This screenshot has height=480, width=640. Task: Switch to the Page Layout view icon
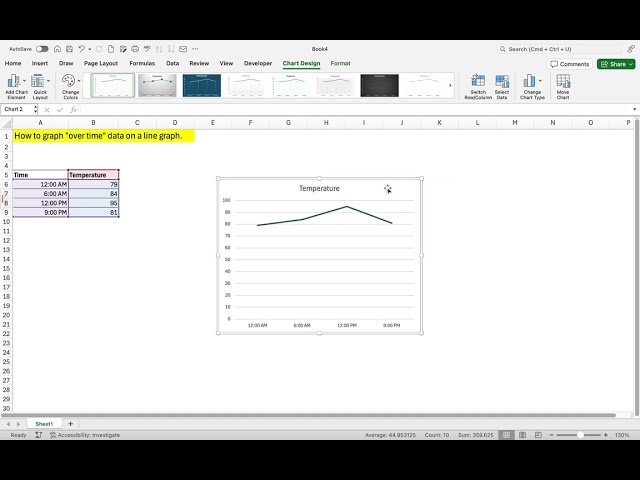click(522, 435)
